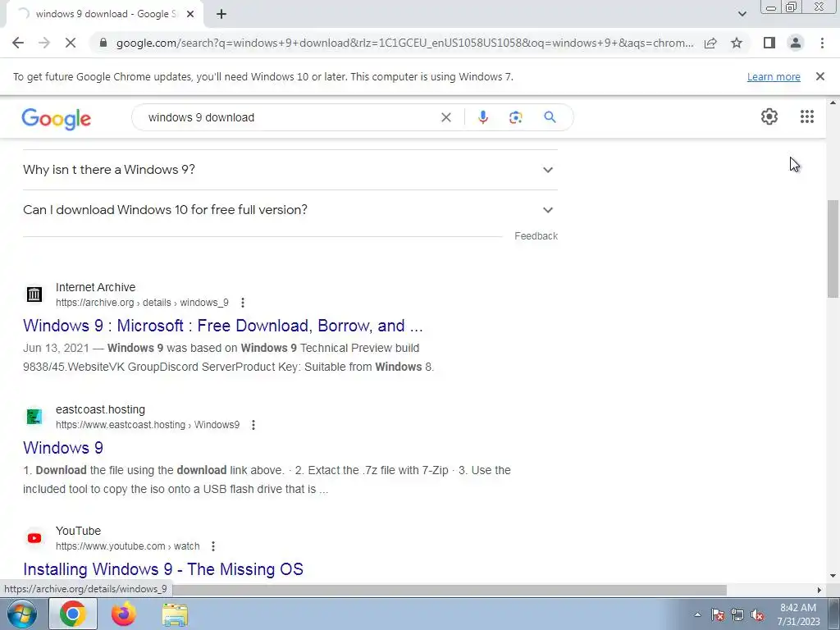840x630 pixels.
Task: Search by image with Google Lens
Action: (515, 117)
